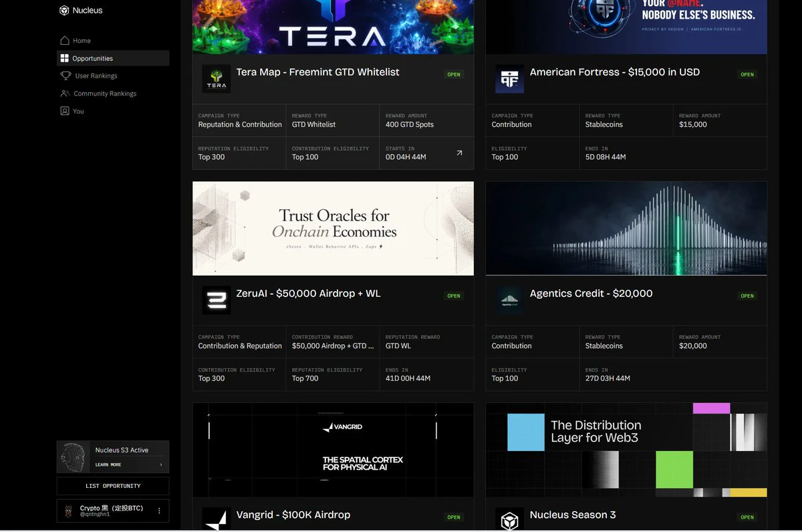Click the You profile icon
Screen dimensions: 802x532
(65, 111)
